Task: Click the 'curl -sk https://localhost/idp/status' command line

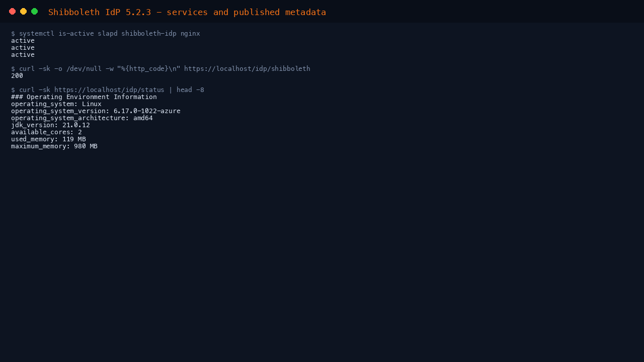Action: pyautogui.click(x=108, y=90)
